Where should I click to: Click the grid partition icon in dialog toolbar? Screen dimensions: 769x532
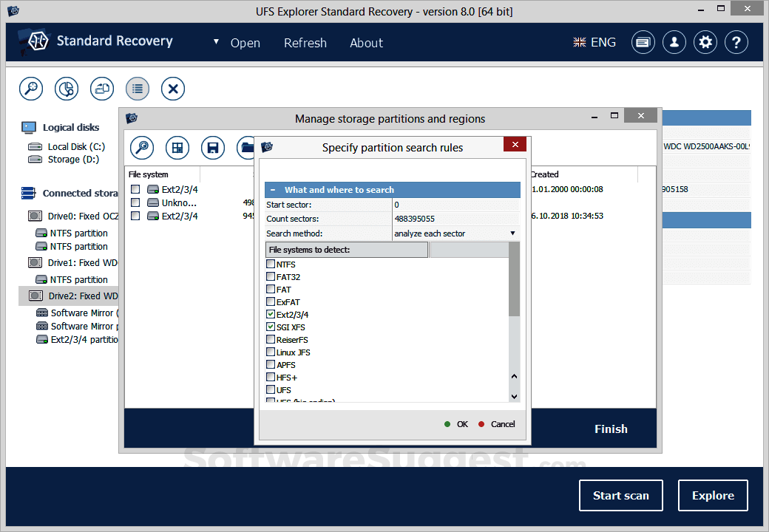pyautogui.click(x=177, y=148)
